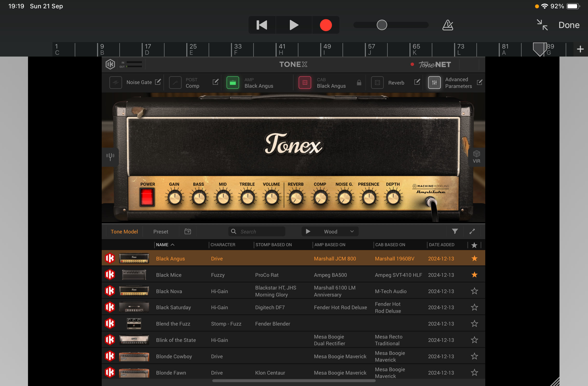Open the filter funnel icon
This screenshot has width=588, height=386.
point(455,231)
